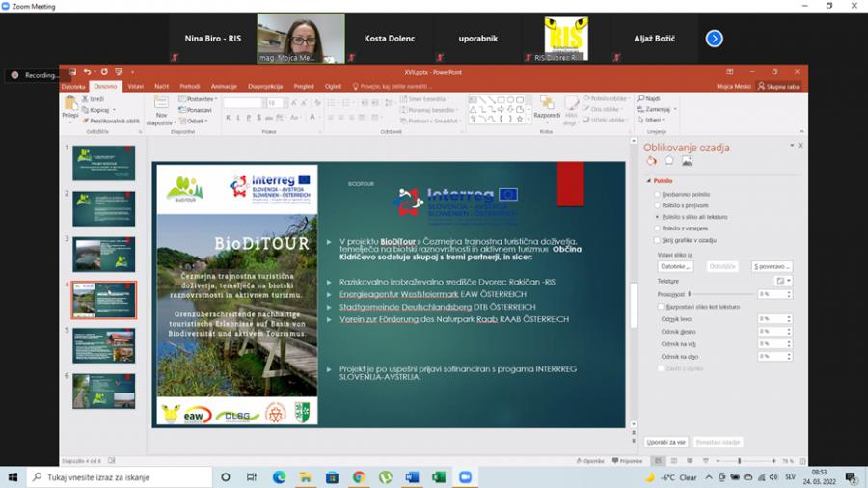The width and height of the screenshot is (868, 488).
Task: Open Opombe (notes) in status bar
Action: pos(590,460)
